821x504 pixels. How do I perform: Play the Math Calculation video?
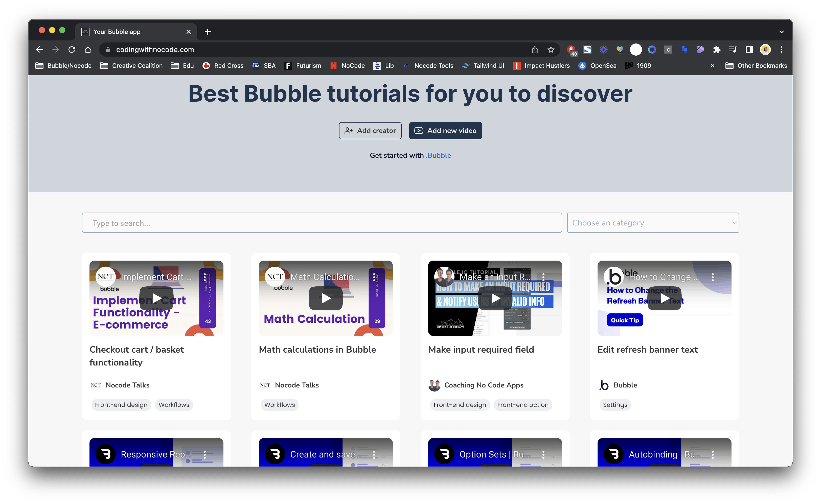coord(326,298)
